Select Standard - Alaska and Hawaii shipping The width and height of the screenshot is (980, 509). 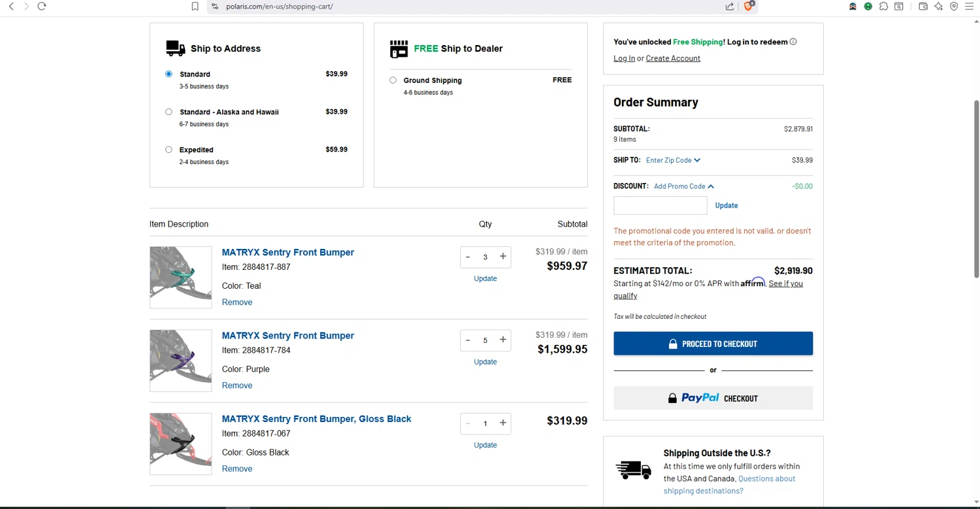pyautogui.click(x=169, y=112)
